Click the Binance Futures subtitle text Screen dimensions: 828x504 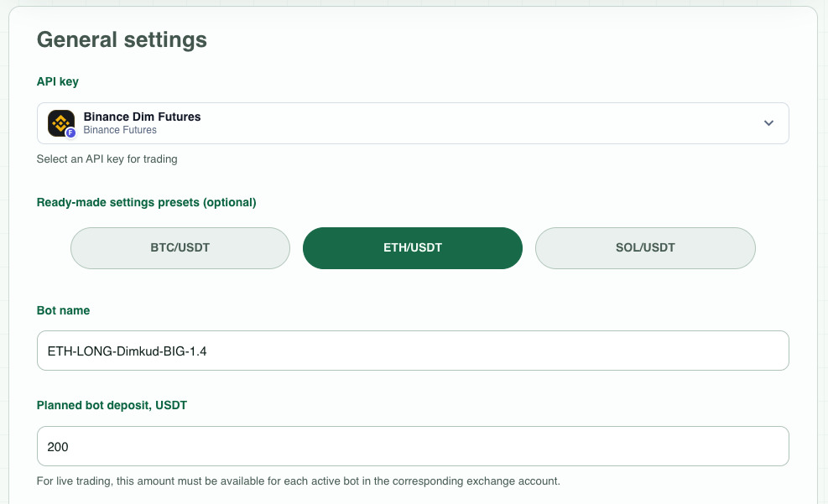[x=120, y=130]
